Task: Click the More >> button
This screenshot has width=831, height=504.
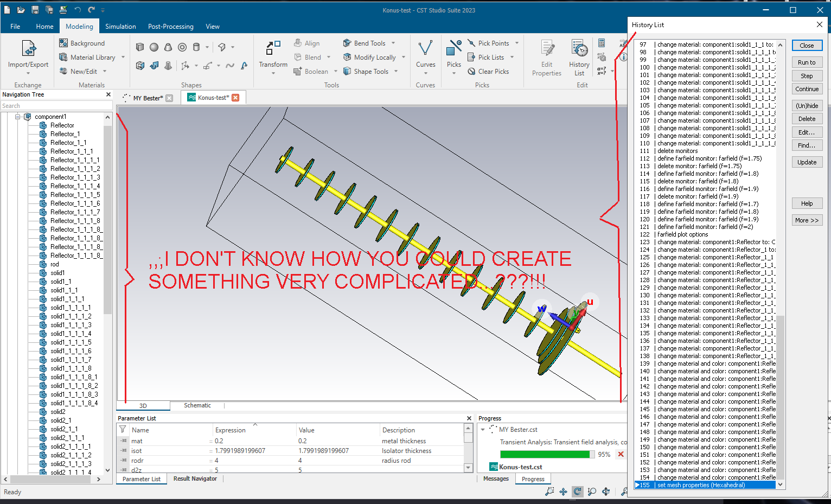Action: [x=807, y=220]
